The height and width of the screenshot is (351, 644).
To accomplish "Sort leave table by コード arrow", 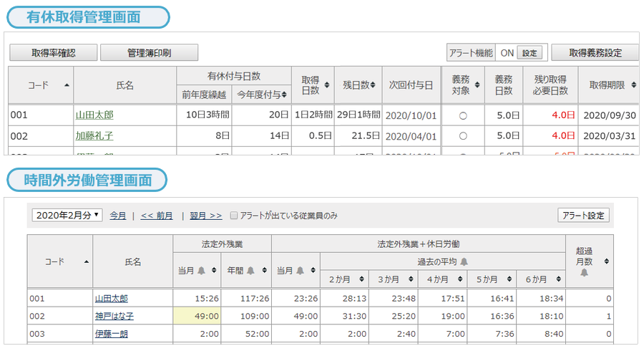I will 67,85.
